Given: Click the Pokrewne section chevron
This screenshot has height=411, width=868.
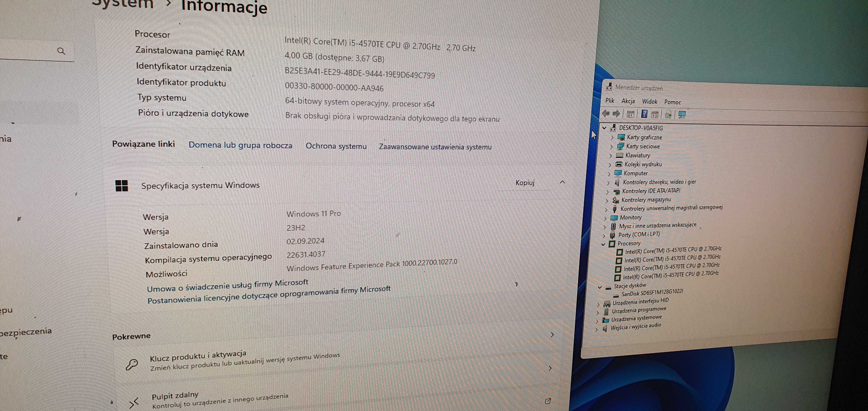Looking at the screenshot, I should click(x=552, y=335).
